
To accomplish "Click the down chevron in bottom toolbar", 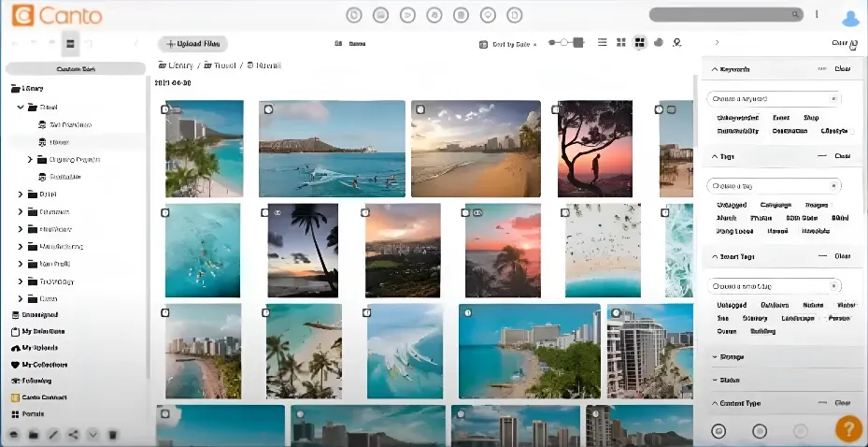I will [93, 435].
